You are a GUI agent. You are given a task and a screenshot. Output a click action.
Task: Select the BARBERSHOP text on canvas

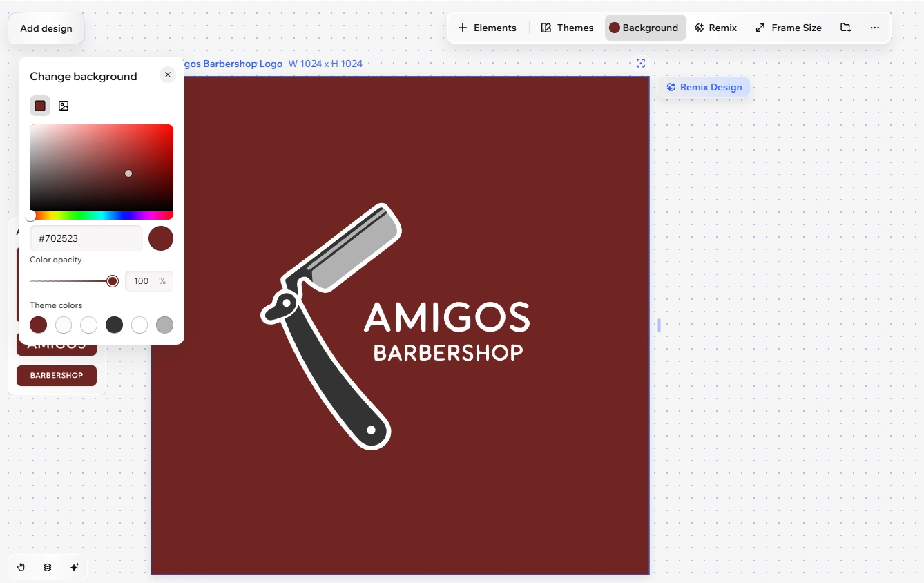click(x=448, y=353)
